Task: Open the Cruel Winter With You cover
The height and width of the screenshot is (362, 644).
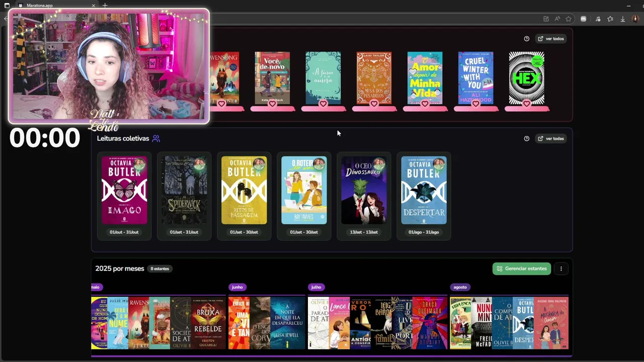Action: (475, 78)
